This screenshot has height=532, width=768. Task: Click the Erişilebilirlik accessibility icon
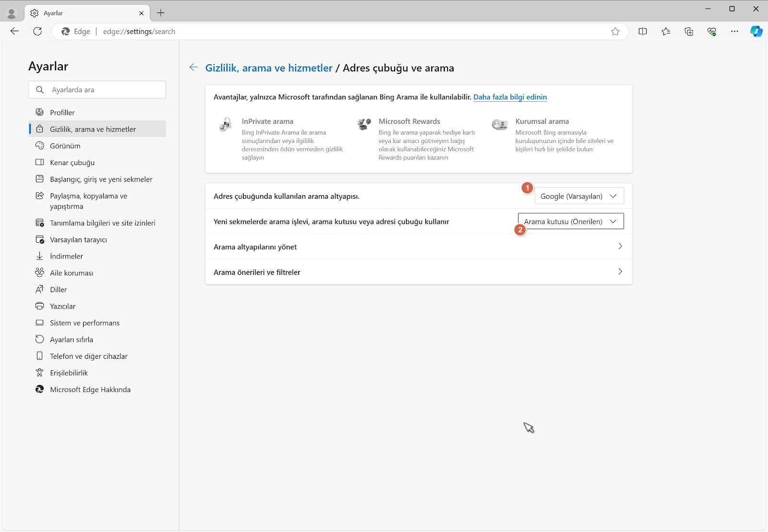coord(40,372)
